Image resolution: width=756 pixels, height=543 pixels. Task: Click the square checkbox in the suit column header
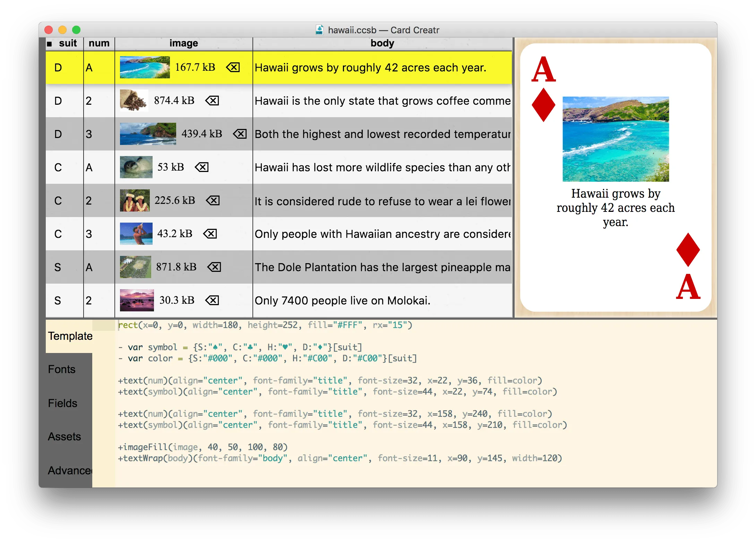point(50,43)
